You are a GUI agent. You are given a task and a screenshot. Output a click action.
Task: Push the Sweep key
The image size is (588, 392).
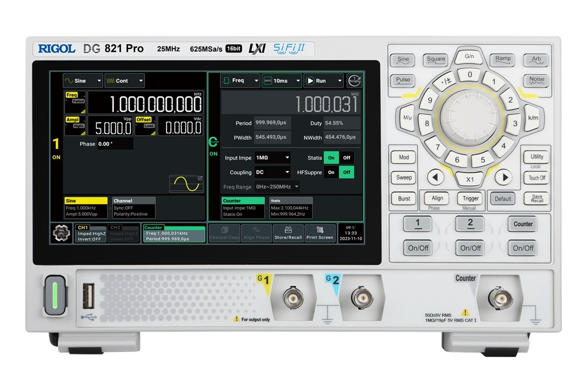coord(404,177)
